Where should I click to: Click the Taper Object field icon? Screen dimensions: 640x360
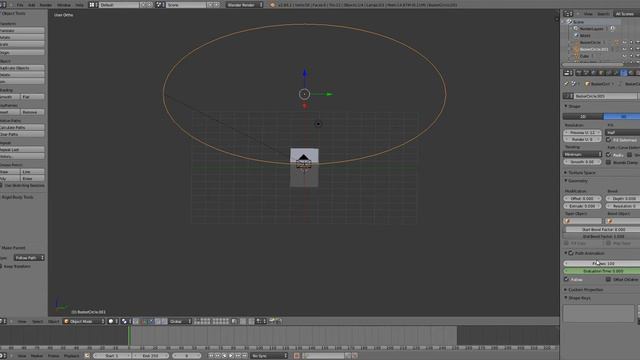(x=567, y=221)
